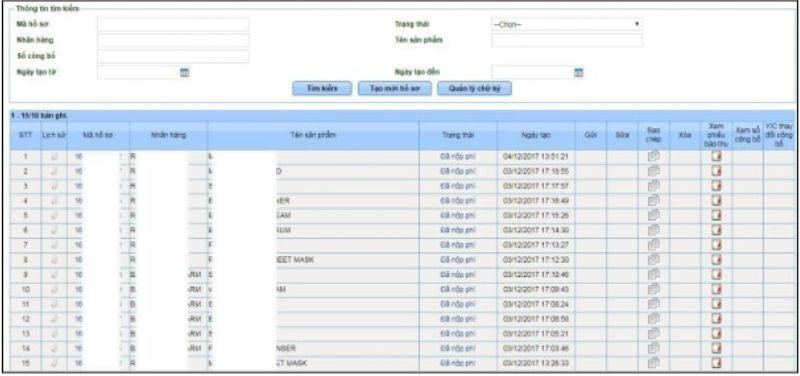800x376 pixels.
Task: Open calendar picker for Ngày tạo đến
Action: tap(579, 72)
